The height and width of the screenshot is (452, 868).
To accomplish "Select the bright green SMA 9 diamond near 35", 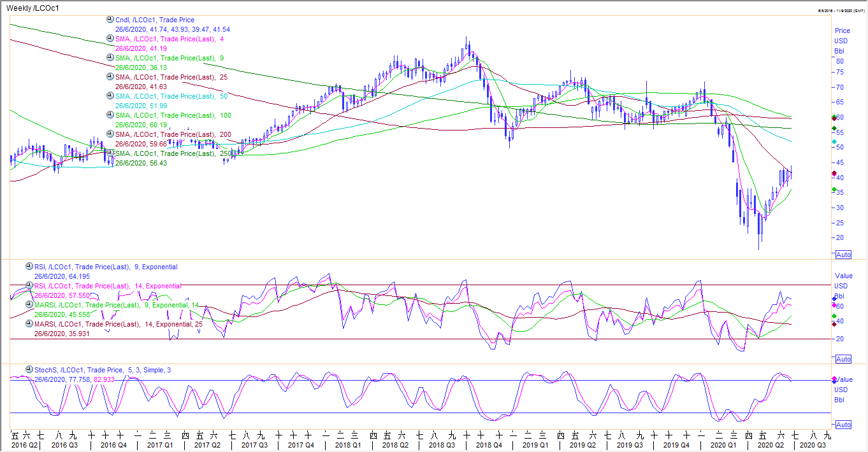I will point(834,190).
